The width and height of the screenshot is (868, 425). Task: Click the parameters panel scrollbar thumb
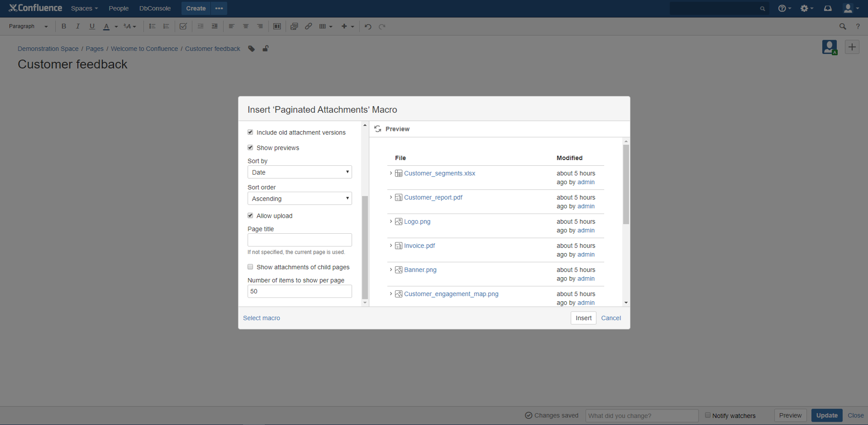(x=365, y=247)
